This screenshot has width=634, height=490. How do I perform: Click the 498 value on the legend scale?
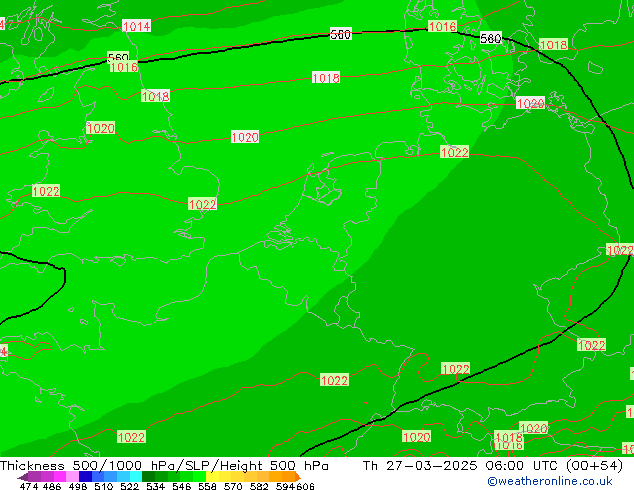tap(78, 486)
